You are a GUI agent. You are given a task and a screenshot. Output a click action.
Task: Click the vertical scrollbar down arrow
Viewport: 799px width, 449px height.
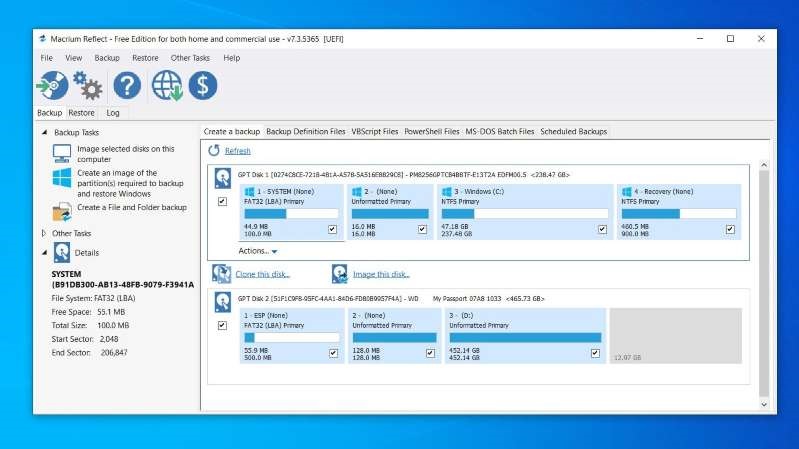coord(764,404)
